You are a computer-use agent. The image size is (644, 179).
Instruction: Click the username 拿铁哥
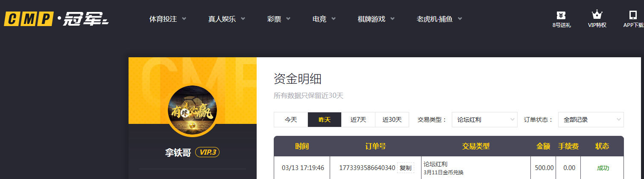(178, 153)
